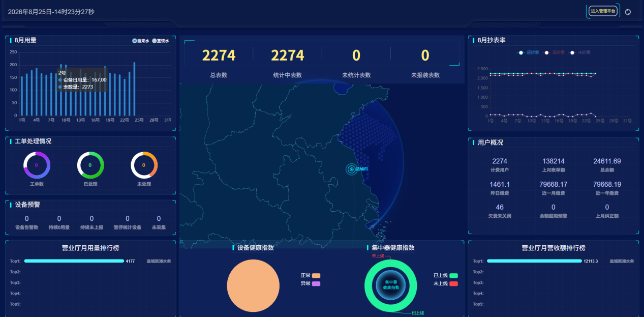644x317 pixels.
Task: Click the 昨日缴费 value 1461.1
Action: tap(500, 184)
